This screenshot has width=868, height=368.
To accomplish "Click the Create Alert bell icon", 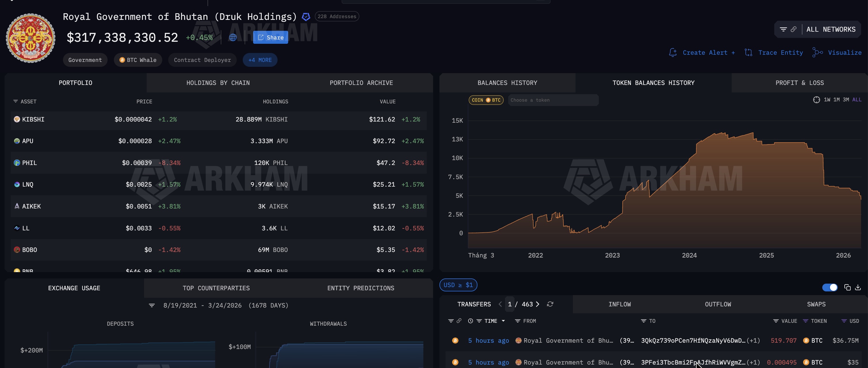I will click(673, 53).
